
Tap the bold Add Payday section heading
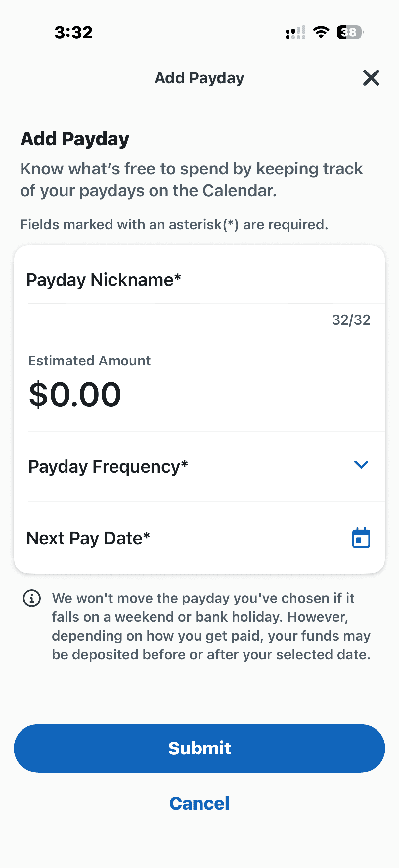pos(75,139)
